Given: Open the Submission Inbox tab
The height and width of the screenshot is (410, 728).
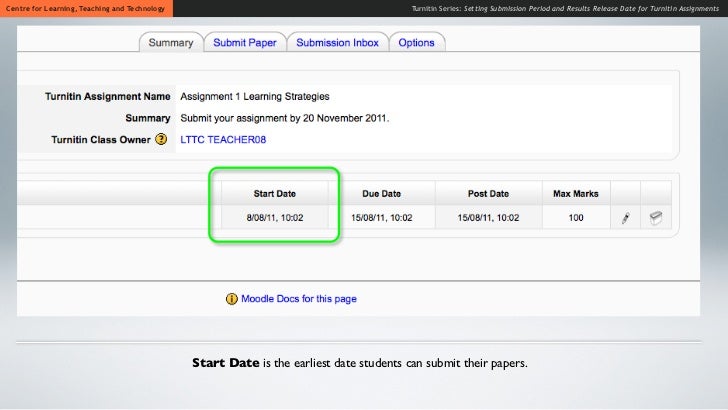Looking at the screenshot, I should pos(338,43).
